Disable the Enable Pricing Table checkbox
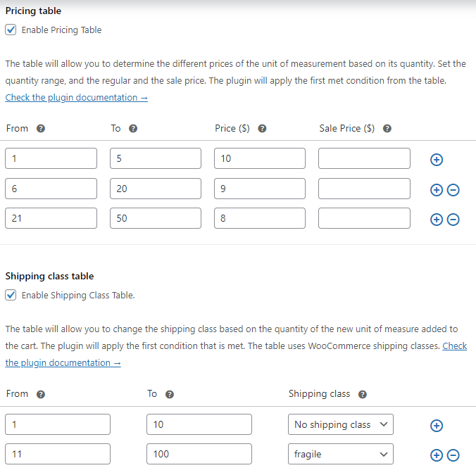This screenshot has width=476, height=475. coord(11,30)
